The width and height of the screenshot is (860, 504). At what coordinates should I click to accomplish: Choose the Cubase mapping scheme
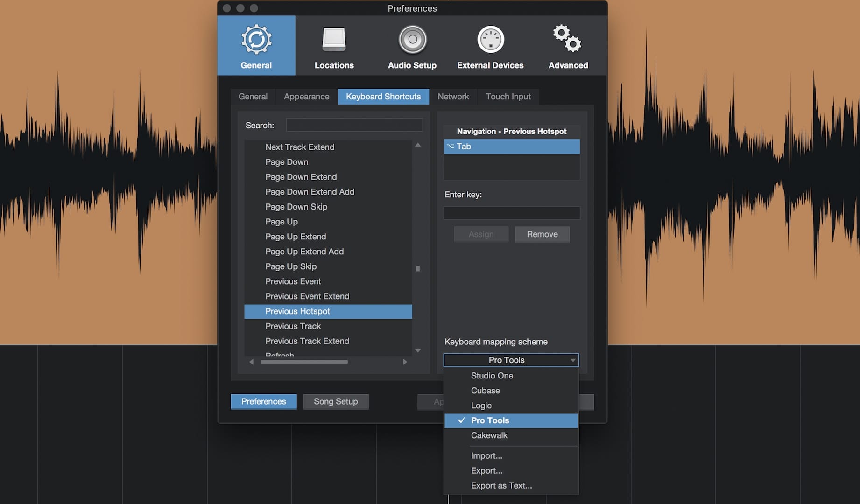(x=485, y=391)
